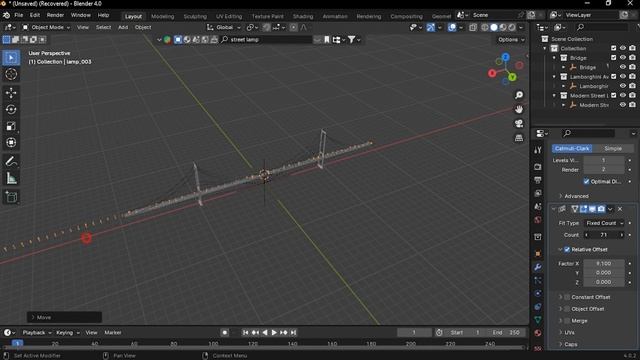Open the File menu
This screenshot has width=640, height=360.
19,15
